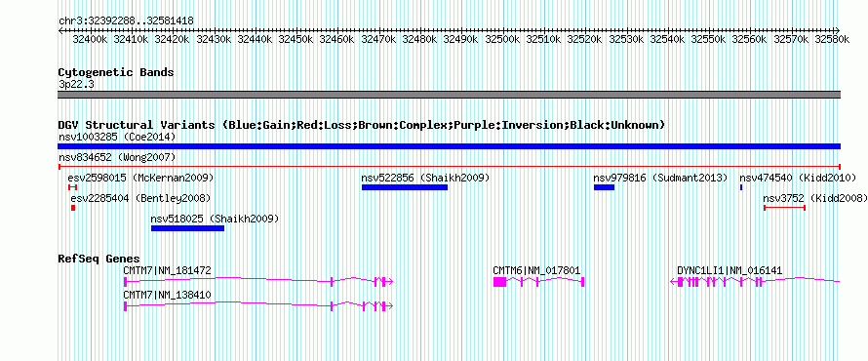Click the 32410k ruler tick label
Screen dimensions: 868x361
pos(133,39)
